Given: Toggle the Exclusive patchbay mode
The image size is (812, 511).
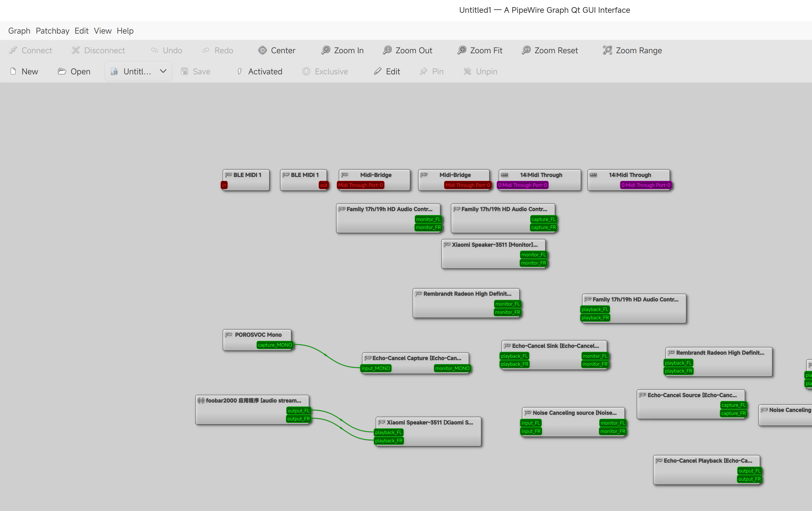Looking at the screenshot, I should (325, 71).
